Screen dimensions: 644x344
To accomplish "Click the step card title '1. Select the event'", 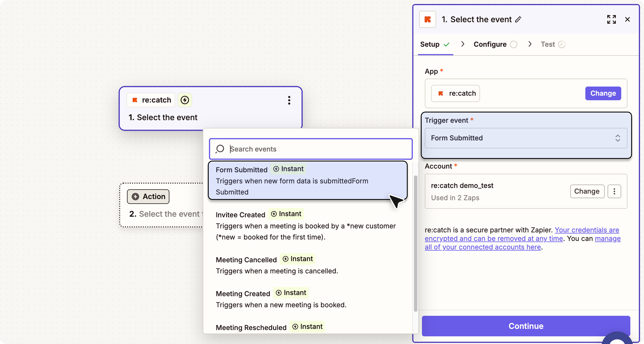I will click(163, 117).
